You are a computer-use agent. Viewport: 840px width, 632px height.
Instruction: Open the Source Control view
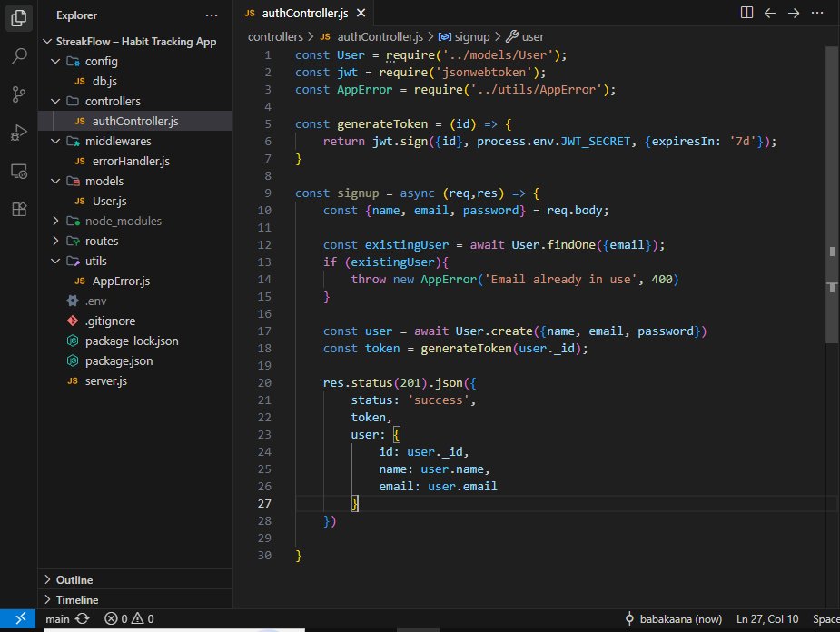[x=19, y=94]
